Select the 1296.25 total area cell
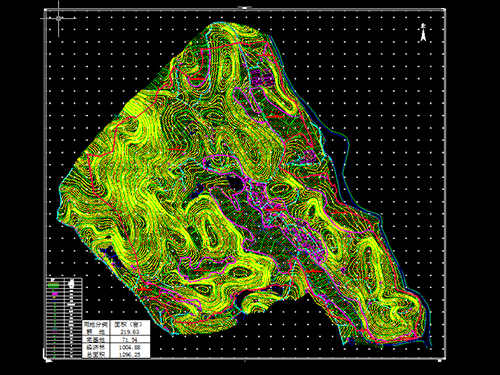This screenshot has width=500, height=375. tap(130, 354)
